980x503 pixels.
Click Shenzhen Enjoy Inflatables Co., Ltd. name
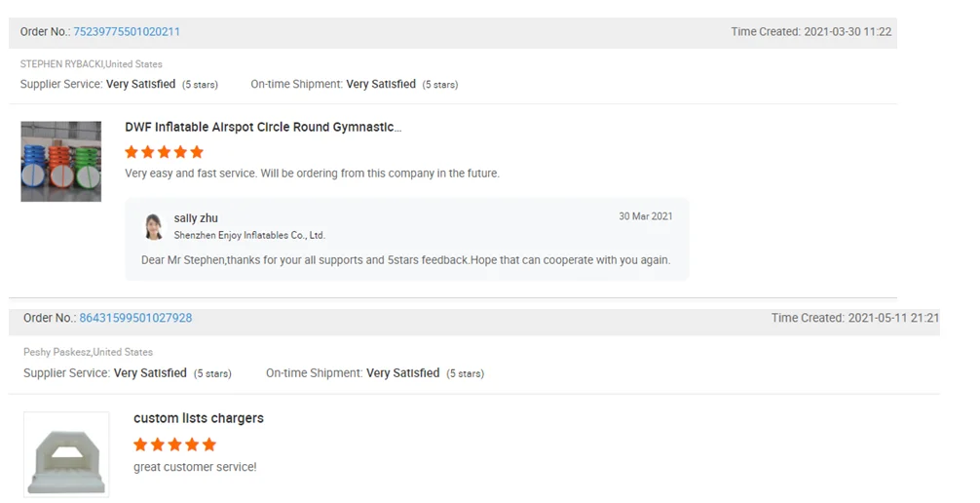pos(249,235)
